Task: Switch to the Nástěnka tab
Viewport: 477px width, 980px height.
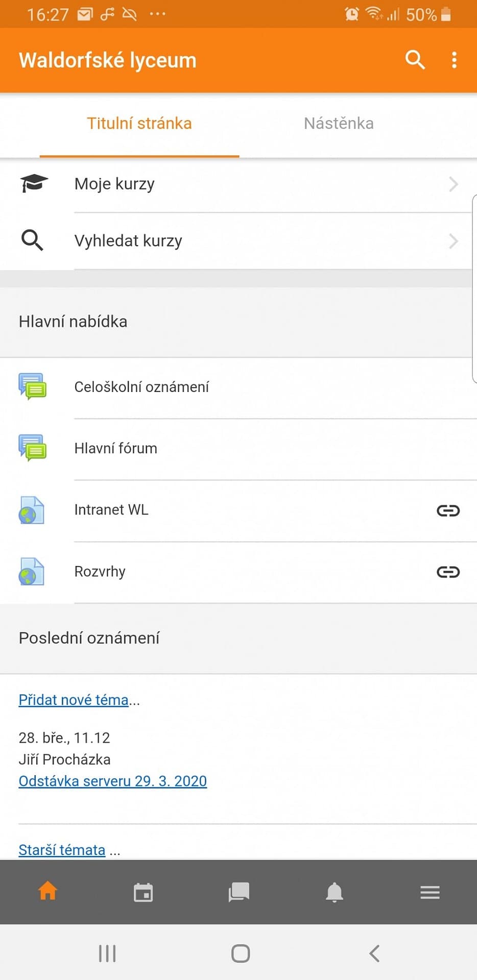Action: tap(339, 124)
